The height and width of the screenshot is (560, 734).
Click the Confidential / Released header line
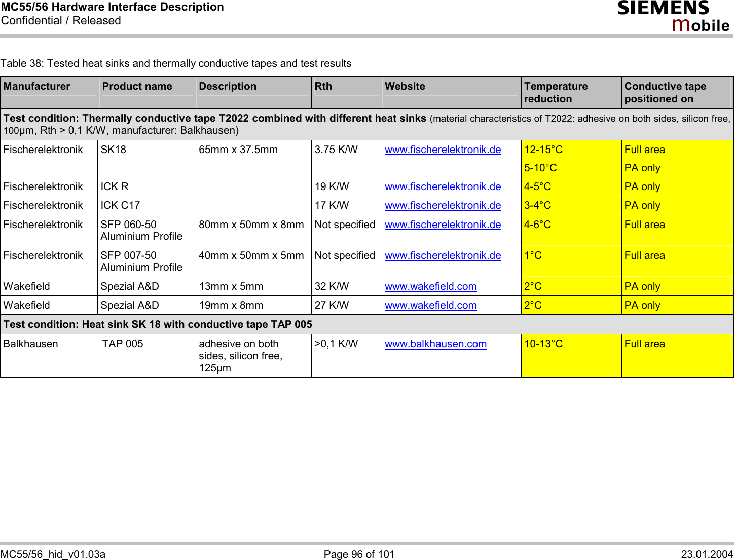click(x=61, y=21)
